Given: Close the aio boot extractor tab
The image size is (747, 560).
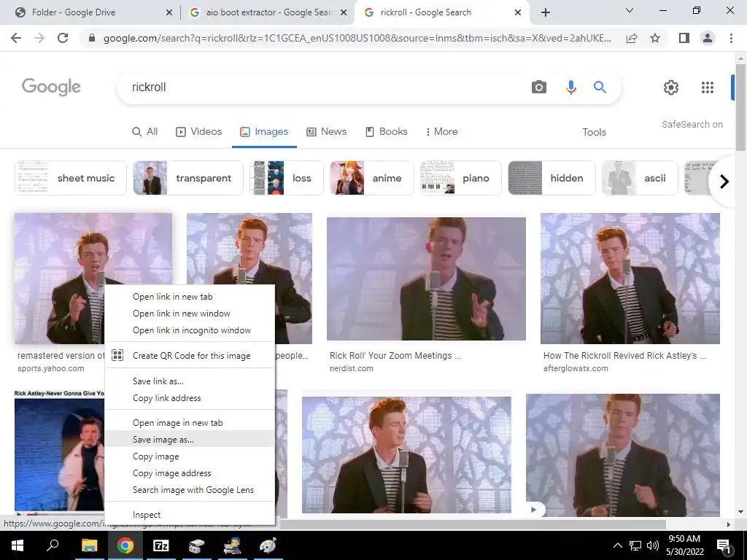Looking at the screenshot, I should pos(344,12).
